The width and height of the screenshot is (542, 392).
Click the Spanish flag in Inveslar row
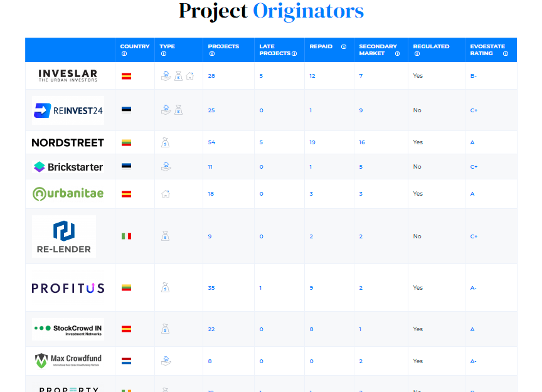126,76
